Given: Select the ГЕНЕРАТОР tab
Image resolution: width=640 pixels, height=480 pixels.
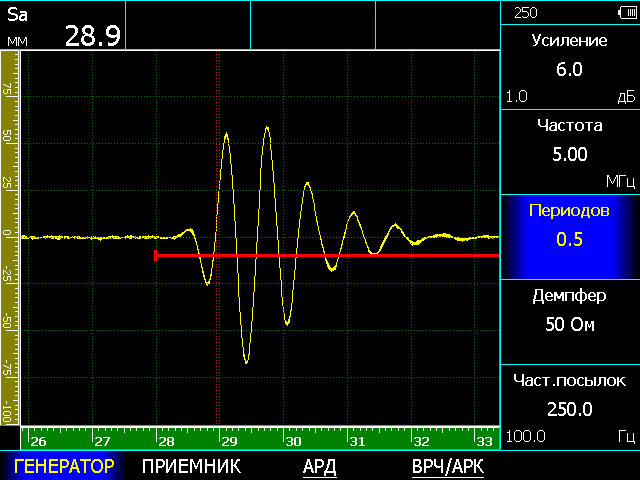Looking at the screenshot, I should [64, 466].
